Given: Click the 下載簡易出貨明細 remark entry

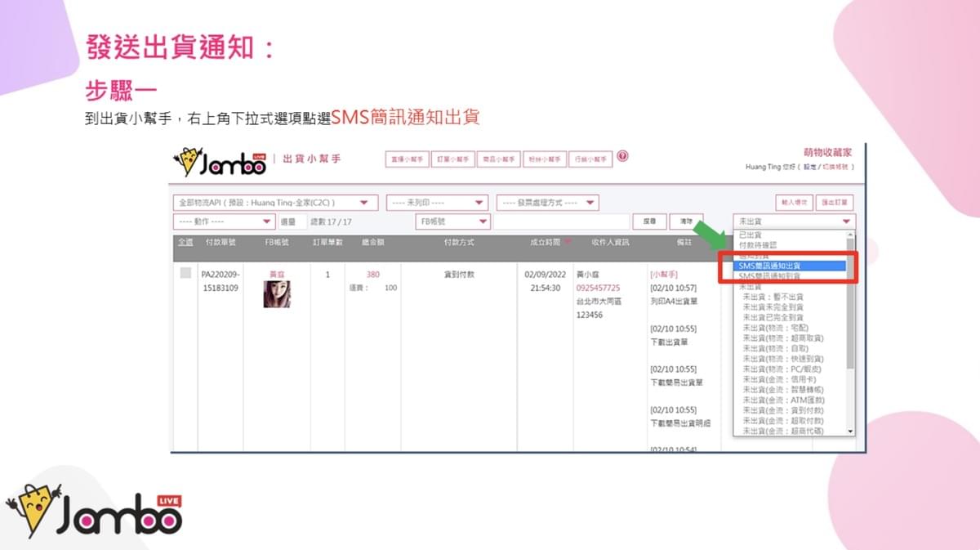Looking at the screenshot, I should (680, 423).
